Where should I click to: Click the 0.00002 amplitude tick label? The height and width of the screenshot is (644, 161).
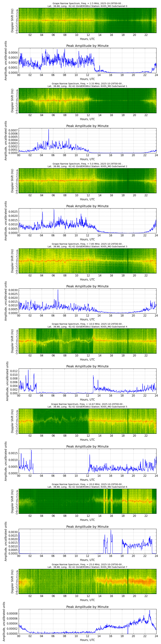(12, 629)
